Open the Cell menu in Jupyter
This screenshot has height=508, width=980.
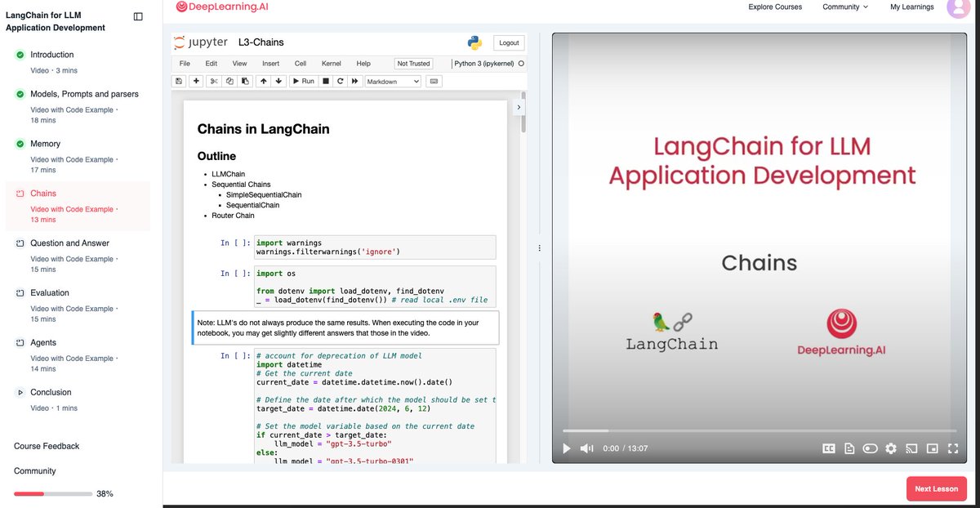click(x=301, y=63)
